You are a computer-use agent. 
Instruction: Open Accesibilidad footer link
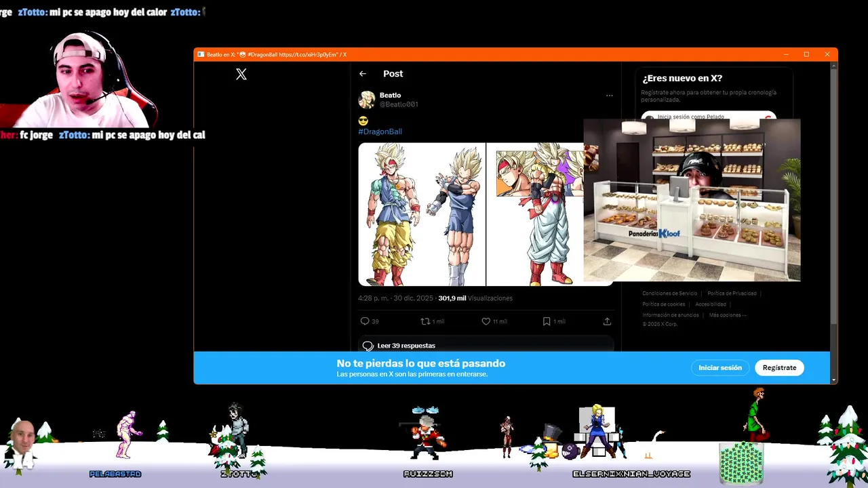[x=711, y=304]
